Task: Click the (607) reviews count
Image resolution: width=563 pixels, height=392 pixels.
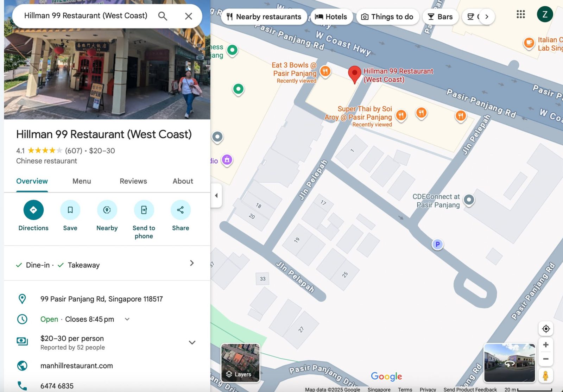Action: pyautogui.click(x=74, y=151)
